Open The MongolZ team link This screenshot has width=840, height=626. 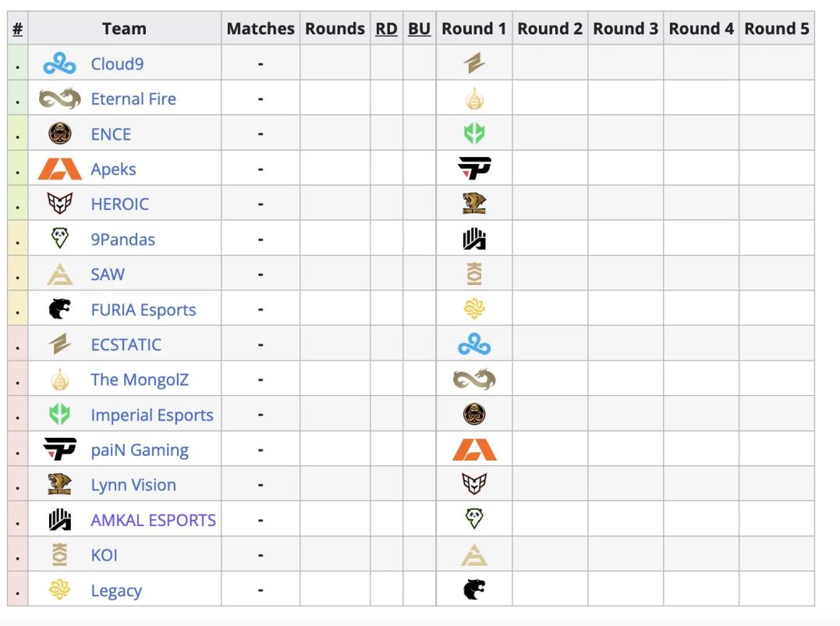(140, 380)
